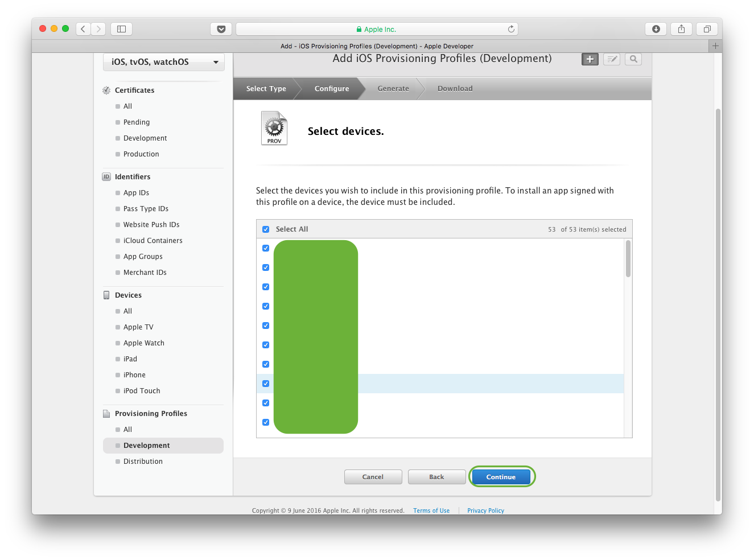
Task: Open the Pocket extension icon
Action: click(x=221, y=29)
